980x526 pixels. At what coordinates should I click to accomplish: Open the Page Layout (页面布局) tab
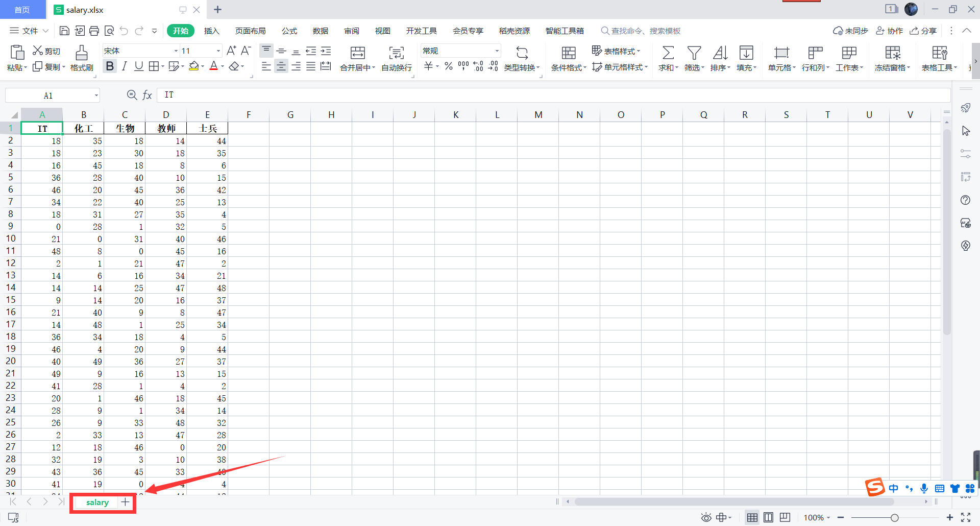coord(250,31)
